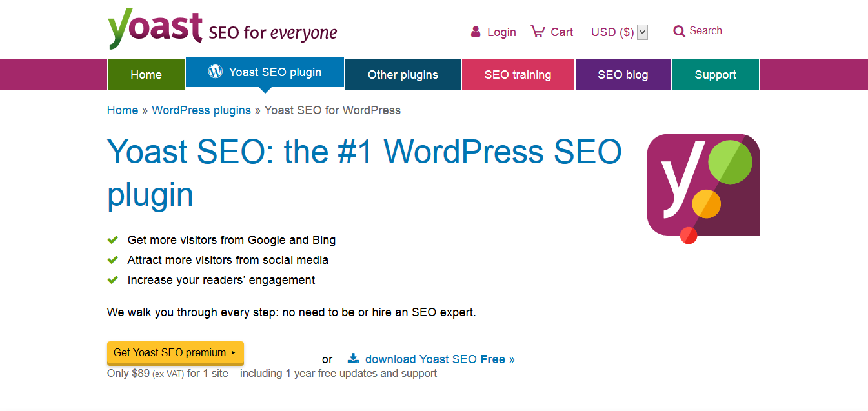Open the Support menu tab
868x411 pixels.
click(x=715, y=75)
